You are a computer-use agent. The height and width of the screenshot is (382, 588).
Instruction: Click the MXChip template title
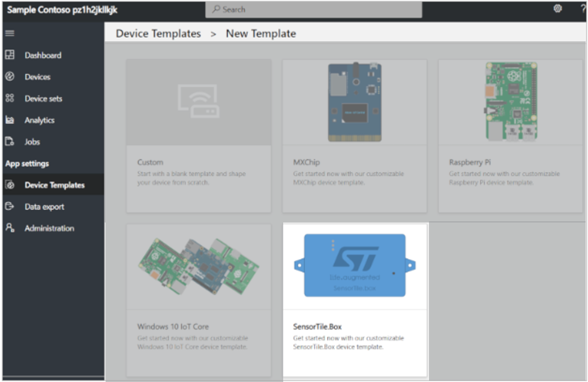point(307,163)
